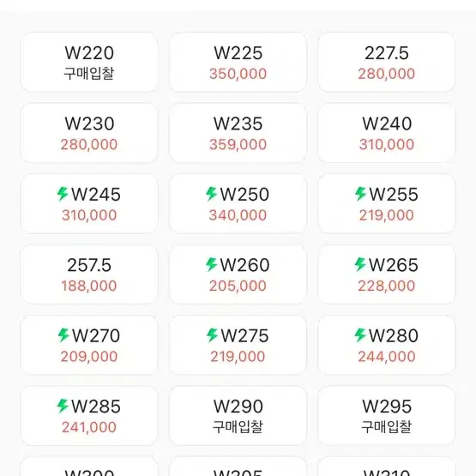The image size is (476, 476).
Task: Open purchase bid for W295
Action: tap(387, 416)
